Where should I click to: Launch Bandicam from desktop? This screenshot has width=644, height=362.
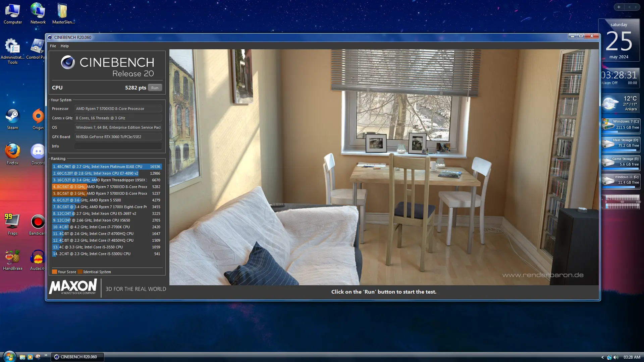point(37,225)
